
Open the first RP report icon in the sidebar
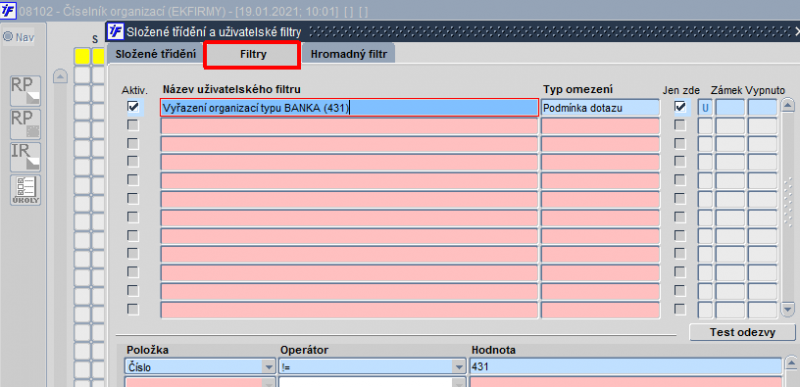26,91
